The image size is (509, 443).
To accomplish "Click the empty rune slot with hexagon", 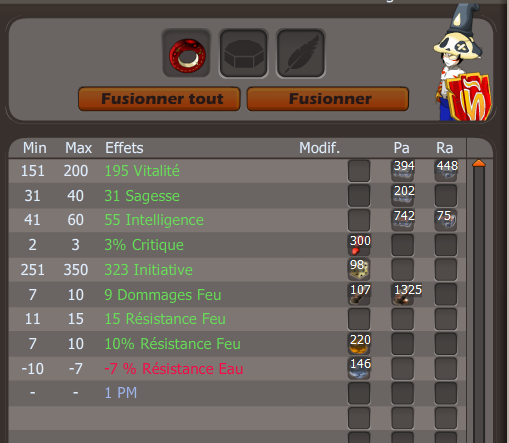I will tap(244, 54).
